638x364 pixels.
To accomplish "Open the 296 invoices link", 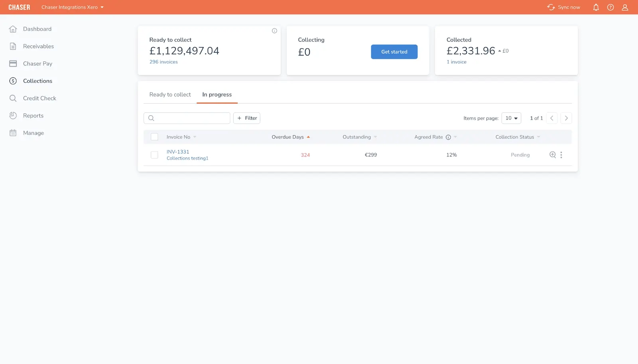I will coord(163,62).
